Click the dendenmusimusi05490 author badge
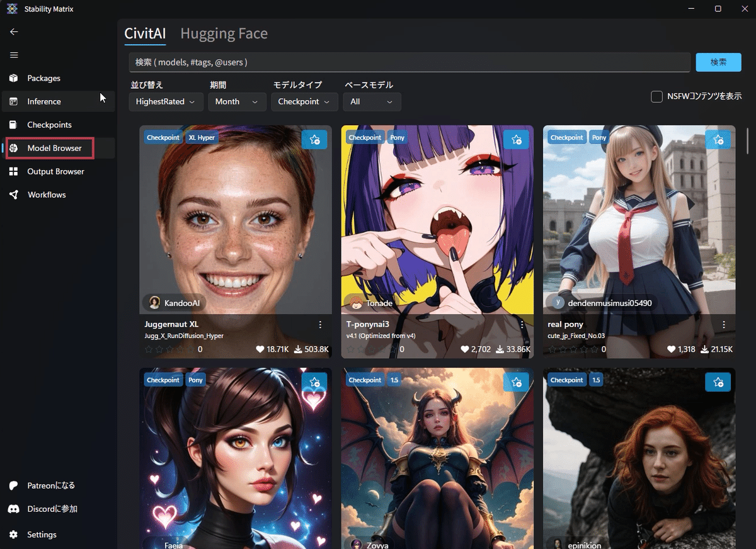This screenshot has width=756, height=549. click(x=602, y=303)
